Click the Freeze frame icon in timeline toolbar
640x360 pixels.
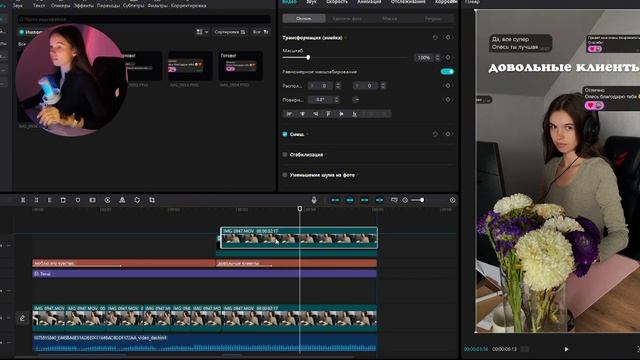click(92, 200)
